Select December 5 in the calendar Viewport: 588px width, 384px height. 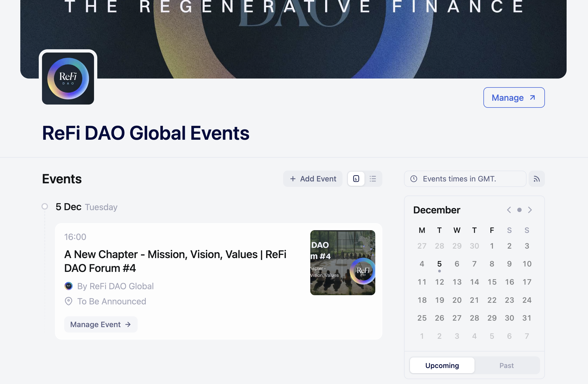439,264
